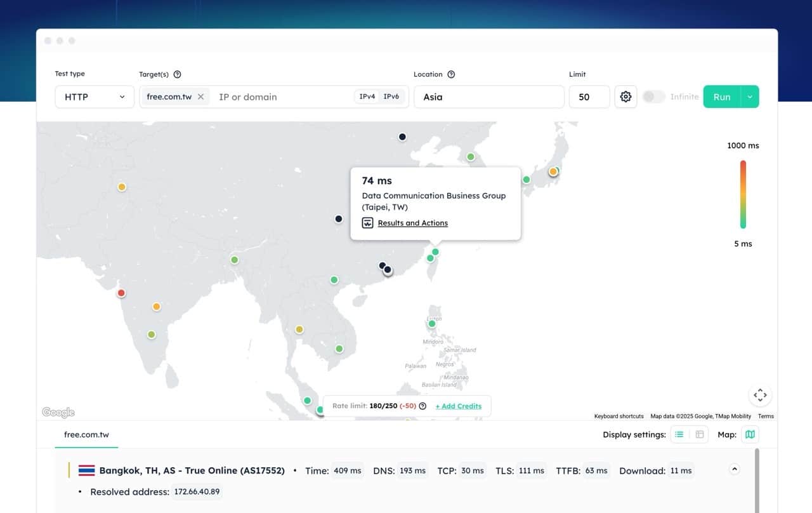812x513 pixels.
Task: Toggle the IPv4 option
Action: tap(367, 97)
